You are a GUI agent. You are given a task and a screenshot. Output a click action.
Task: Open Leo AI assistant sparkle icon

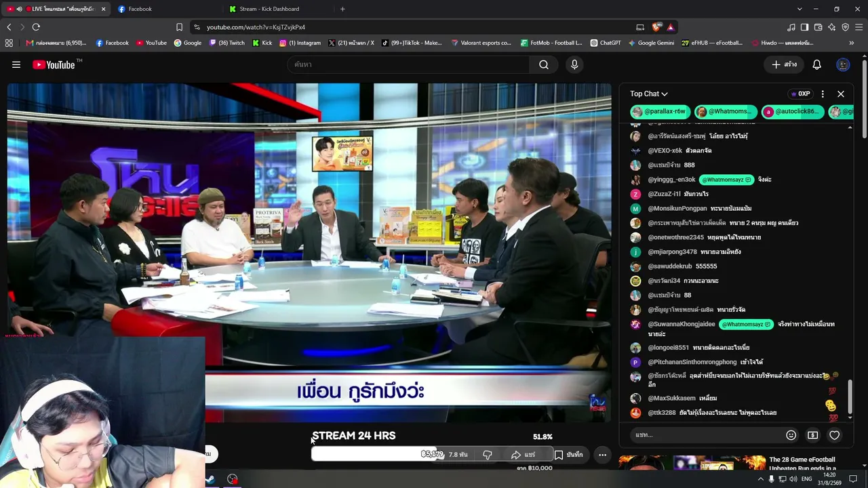pyautogui.click(x=831, y=27)
